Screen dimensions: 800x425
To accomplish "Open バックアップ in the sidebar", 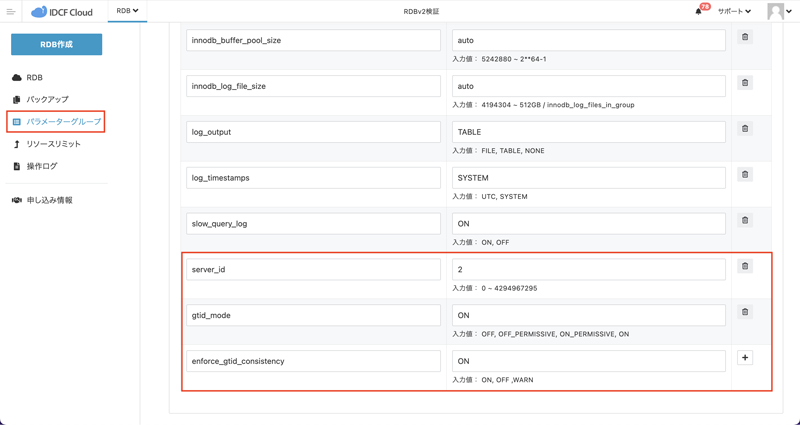I will (47, 100).
